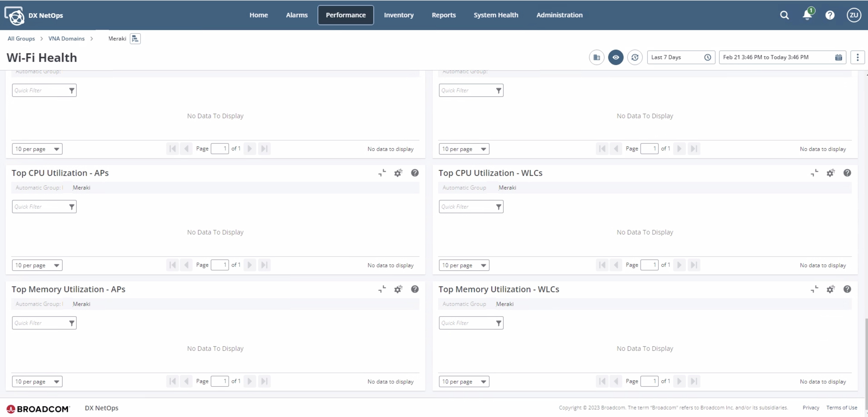
Task: Click the gear icon for Top CPU Utilization - APs
Action: click(398, 173)
